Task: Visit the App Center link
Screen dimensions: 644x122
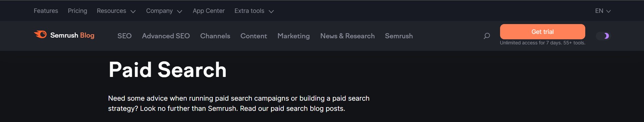Action: [209, 11]
